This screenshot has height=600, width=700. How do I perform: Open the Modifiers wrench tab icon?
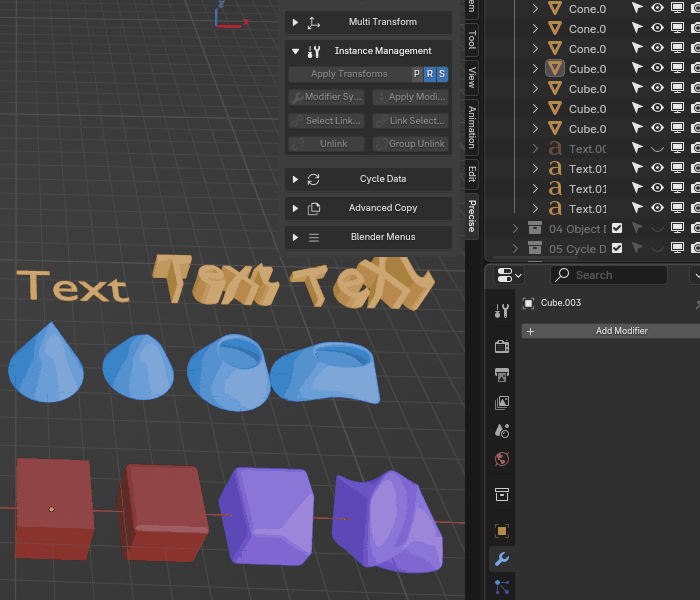tap(502, 558)
